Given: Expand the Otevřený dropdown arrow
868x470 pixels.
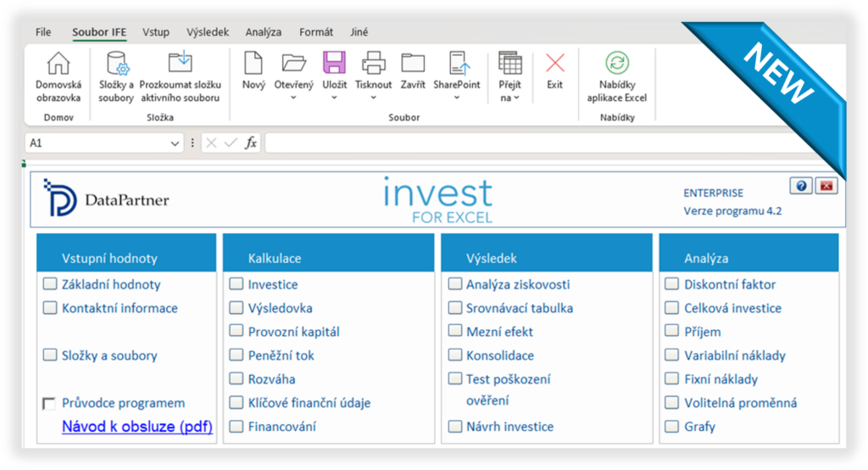Looking at the screenshot, I should tap(293, 98).
